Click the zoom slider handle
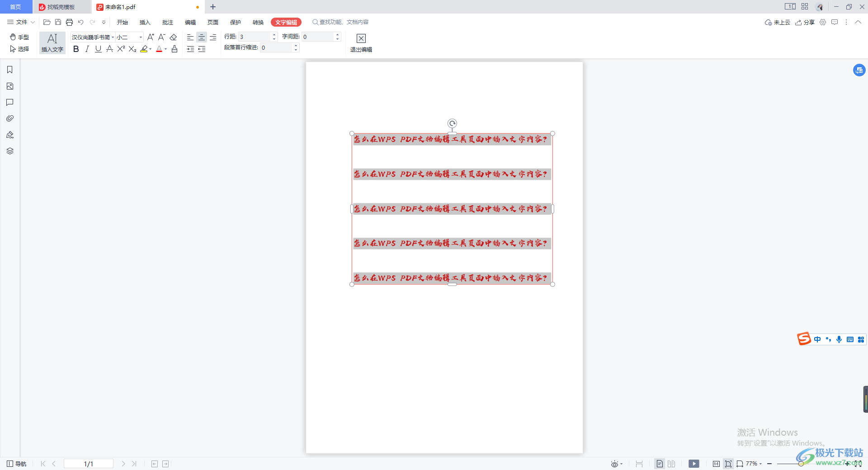The width and height of the screenshot is (868, 470). pyautogui.click(x=801, y=464)
